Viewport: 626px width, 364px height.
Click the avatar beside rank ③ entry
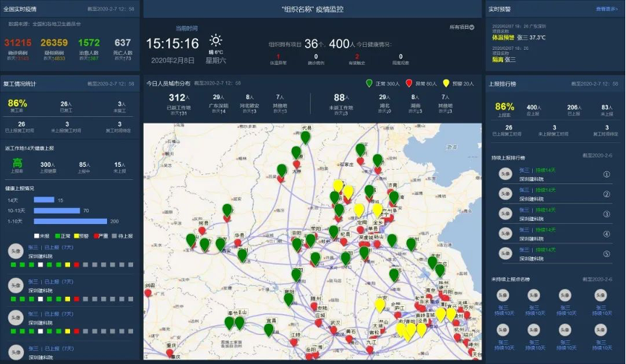tap(506, 214)
